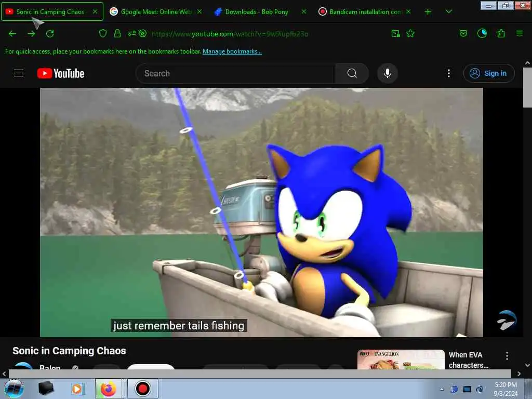532x399 pixels.
Task: Click the Sonic in Camping Chaos video title
Action: click(x=69, y=351)
